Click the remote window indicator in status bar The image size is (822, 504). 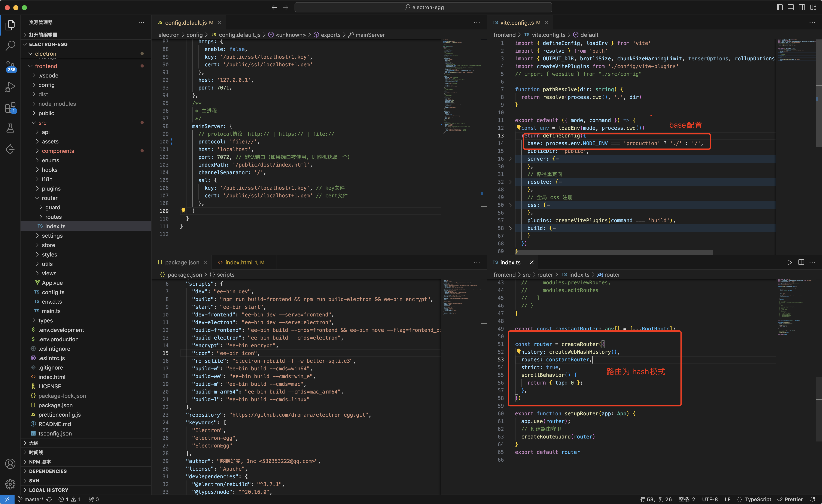coord(7,499)
